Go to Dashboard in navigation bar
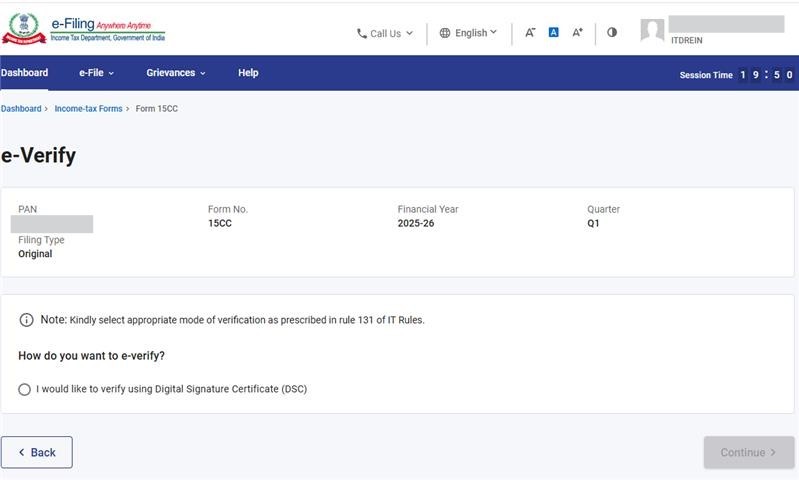799x480 pixels. click(24, 73)
